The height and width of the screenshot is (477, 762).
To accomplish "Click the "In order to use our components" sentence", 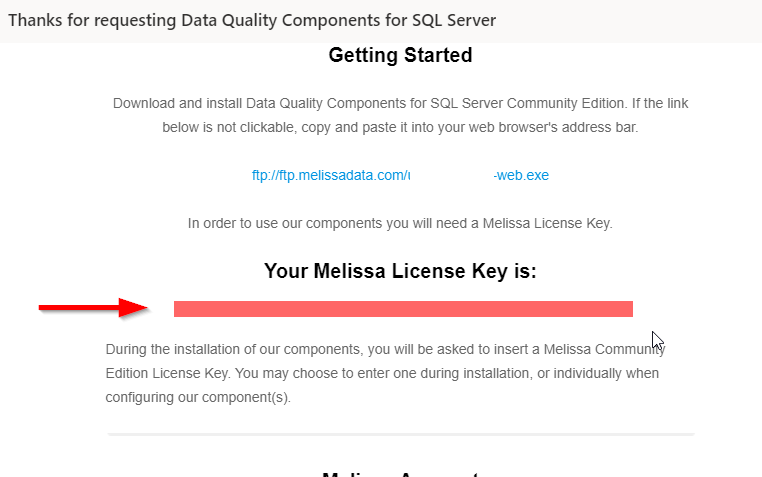I will point(400,223).
